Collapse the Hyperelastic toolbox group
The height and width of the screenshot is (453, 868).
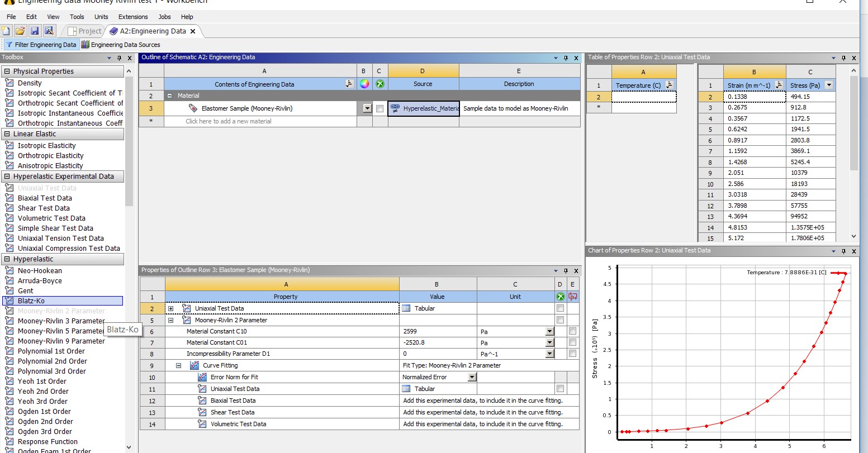tap(7, 259)
